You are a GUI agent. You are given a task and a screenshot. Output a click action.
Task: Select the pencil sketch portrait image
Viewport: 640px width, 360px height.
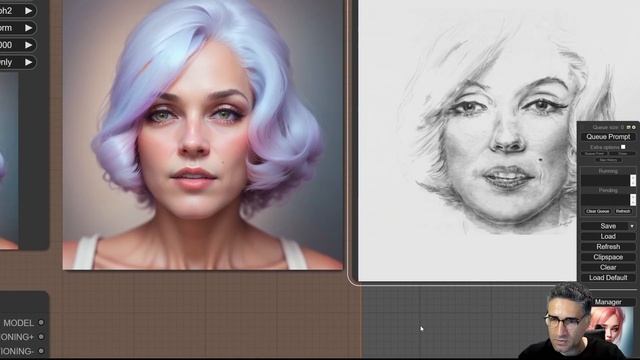click(x=467, y=140)
